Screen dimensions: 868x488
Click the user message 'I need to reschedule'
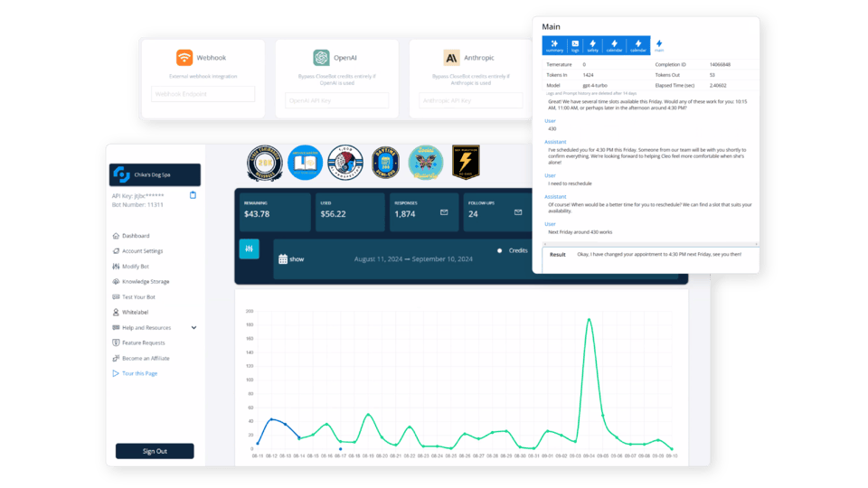pos(570,183)
